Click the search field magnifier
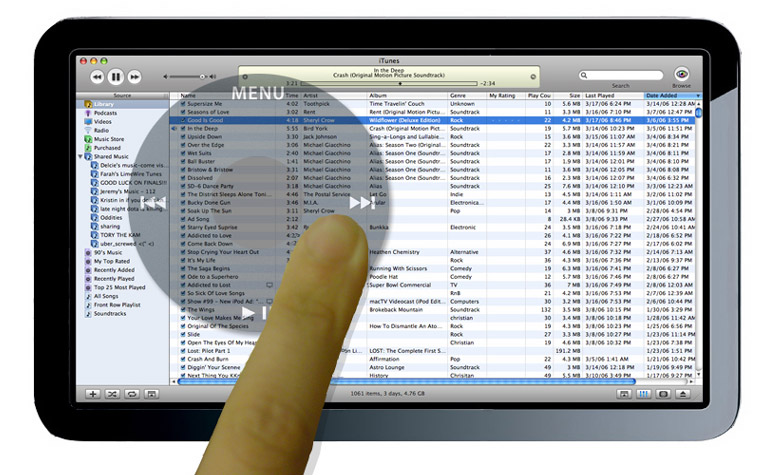This screenshot has height=475, width=775. (x=584, y=75)
